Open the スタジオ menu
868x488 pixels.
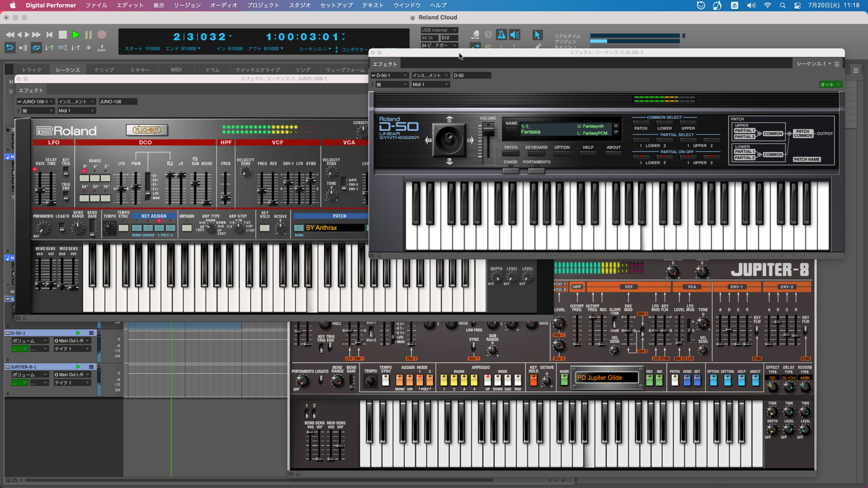pyautogui.click(x=300, y=5)
